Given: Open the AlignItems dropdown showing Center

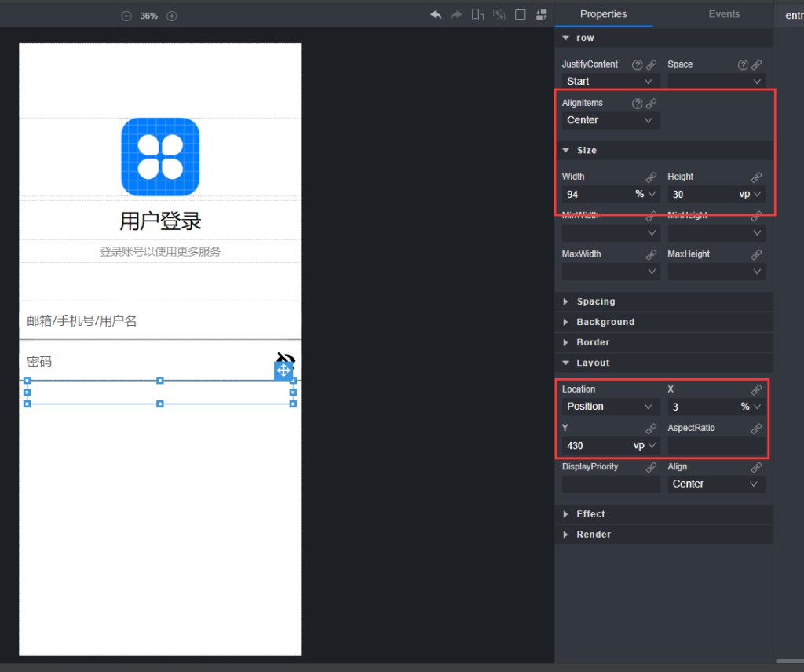Looking at the screenshot, I should coord(609,119).
